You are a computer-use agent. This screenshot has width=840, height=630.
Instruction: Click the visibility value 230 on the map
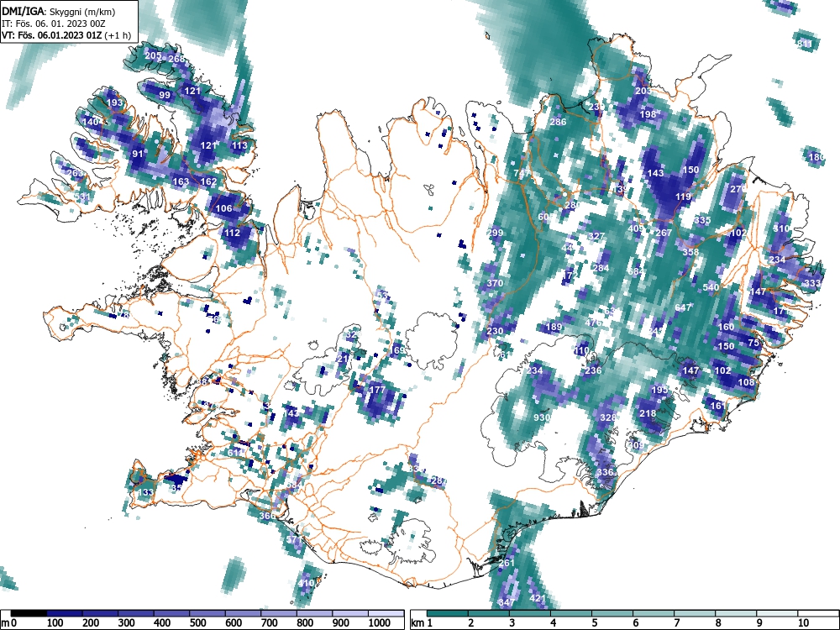tap(495, 330)
